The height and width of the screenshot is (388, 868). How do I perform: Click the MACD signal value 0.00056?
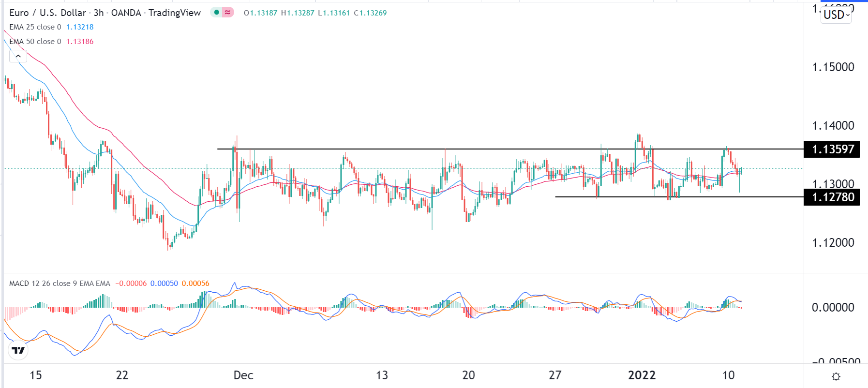tap(195, 284)
